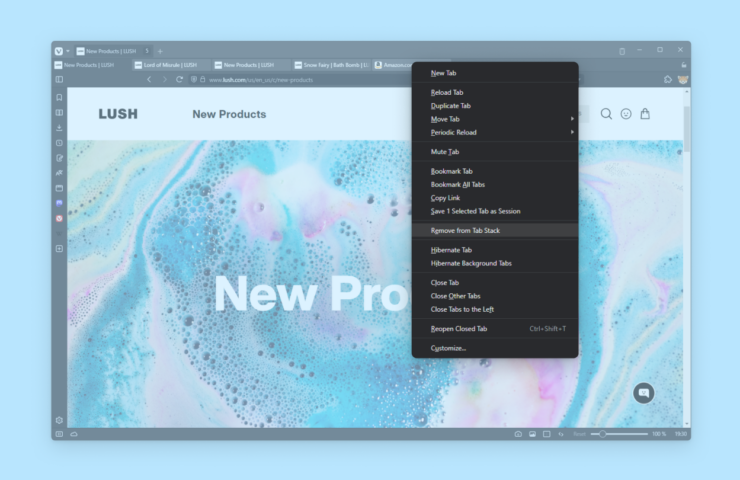Open the Bookmarks panel
The width and height of the screenshot is (740, 480).
click(59, 97)
